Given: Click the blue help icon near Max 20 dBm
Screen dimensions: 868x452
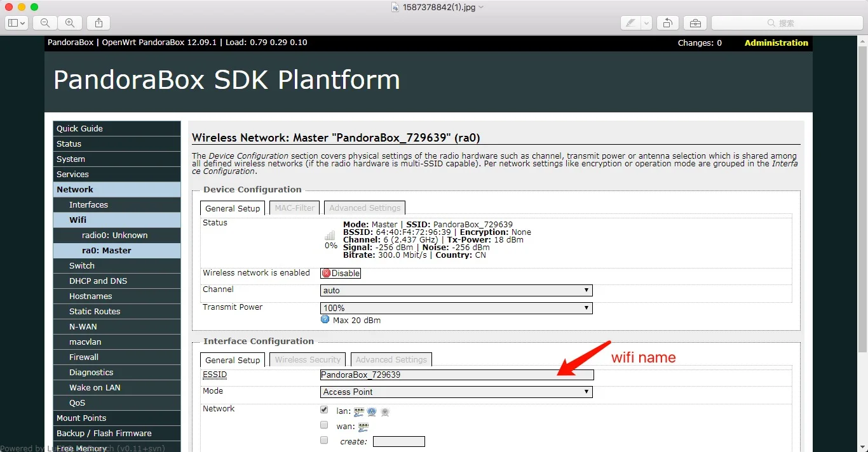Looking at the screenshot, I should point(325,319).
